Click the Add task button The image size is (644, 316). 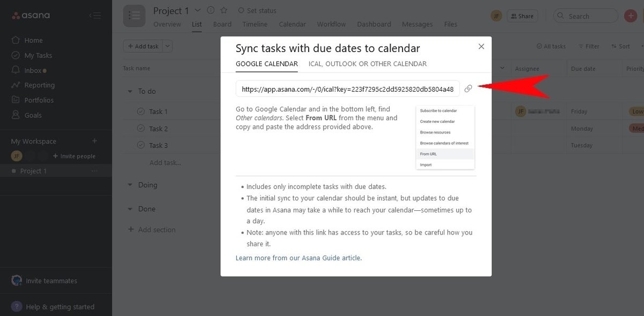[x=143, y=46]
